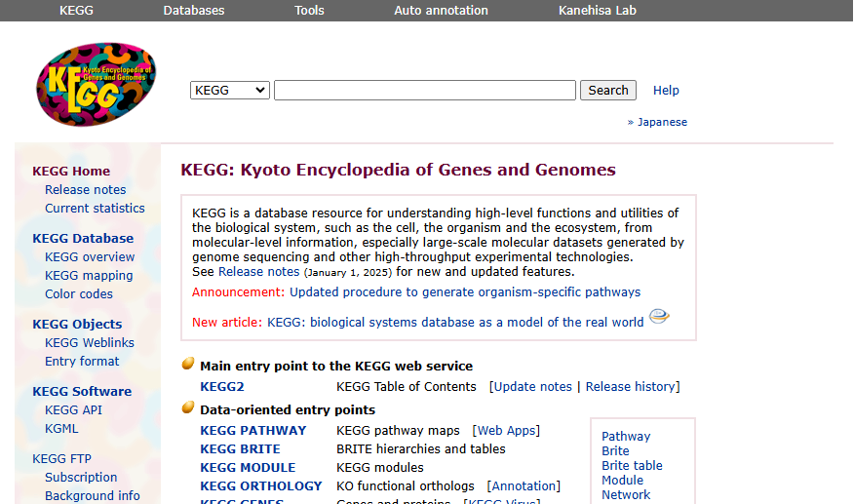Go to KEGG Home in sidebar

[x=71, y=172]
